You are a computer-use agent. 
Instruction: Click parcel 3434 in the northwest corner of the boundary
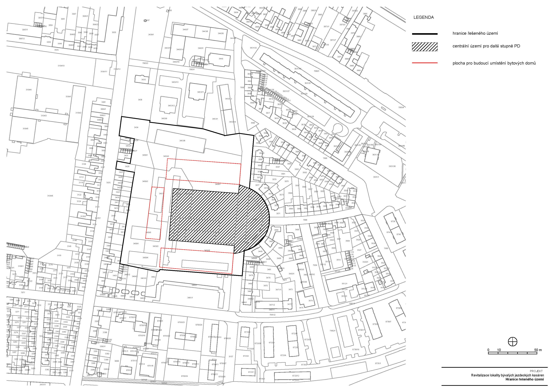(x=136, y=127)
